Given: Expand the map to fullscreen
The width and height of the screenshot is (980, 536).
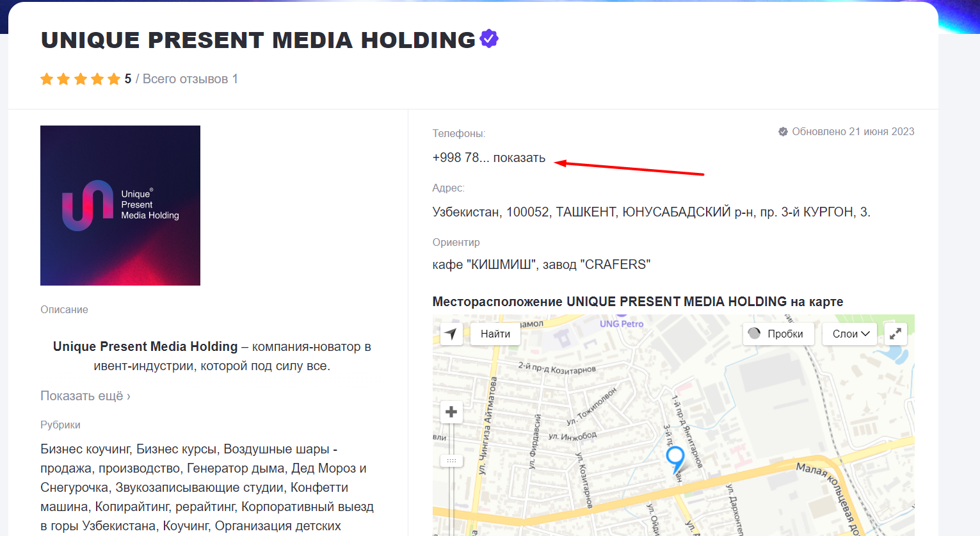Looking at the screenshot, I should click(x=896, y=334).
